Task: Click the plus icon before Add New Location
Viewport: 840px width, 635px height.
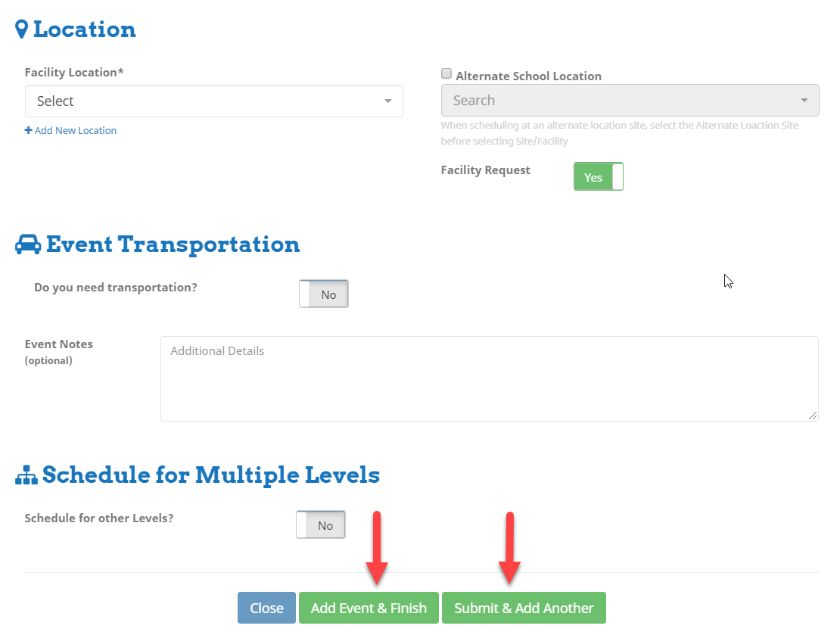Action: click(29, 130)
